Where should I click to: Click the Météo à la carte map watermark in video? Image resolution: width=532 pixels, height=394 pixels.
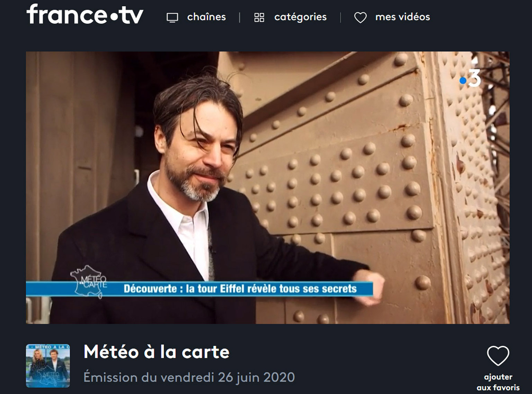pos(89,281)
